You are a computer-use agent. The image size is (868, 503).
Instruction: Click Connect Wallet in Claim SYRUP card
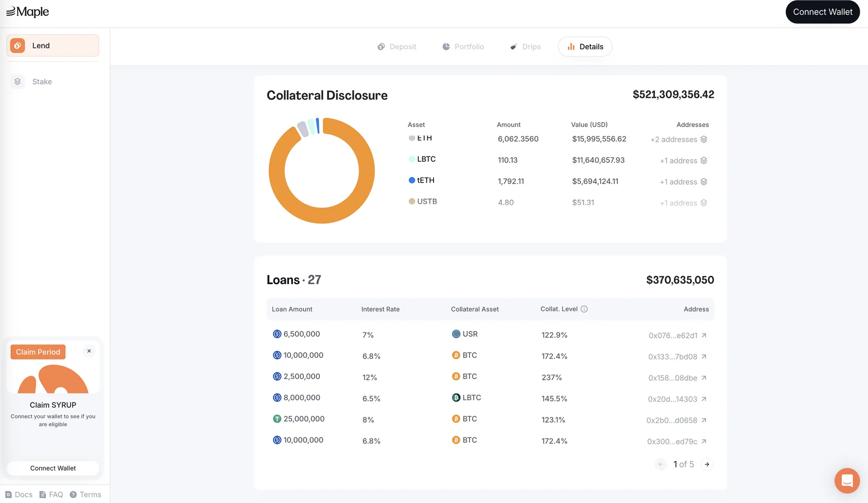coord(53,468)
